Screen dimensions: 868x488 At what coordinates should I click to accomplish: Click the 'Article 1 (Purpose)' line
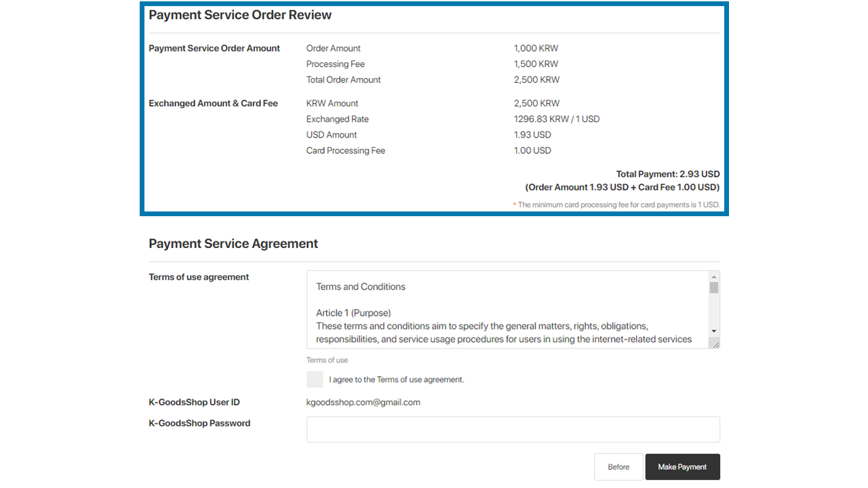tap(353, 313)
